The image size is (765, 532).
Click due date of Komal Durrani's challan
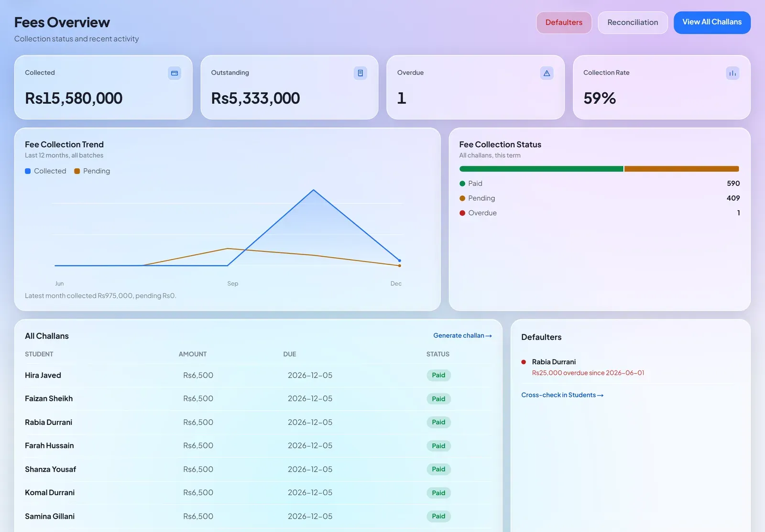(310, 493)
